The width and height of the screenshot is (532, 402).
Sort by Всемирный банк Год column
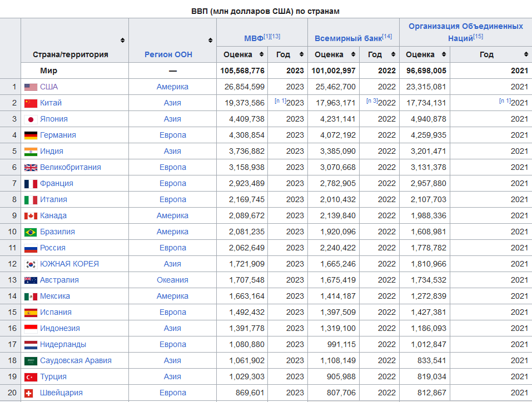[x=392, y=54]
